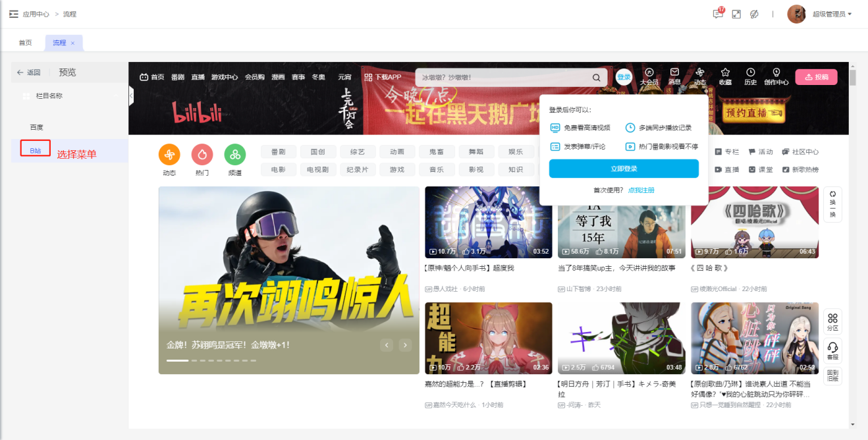Click the orange 动态 circle icon
Screen dimensions: 868x440
click(x=169, y=154)
